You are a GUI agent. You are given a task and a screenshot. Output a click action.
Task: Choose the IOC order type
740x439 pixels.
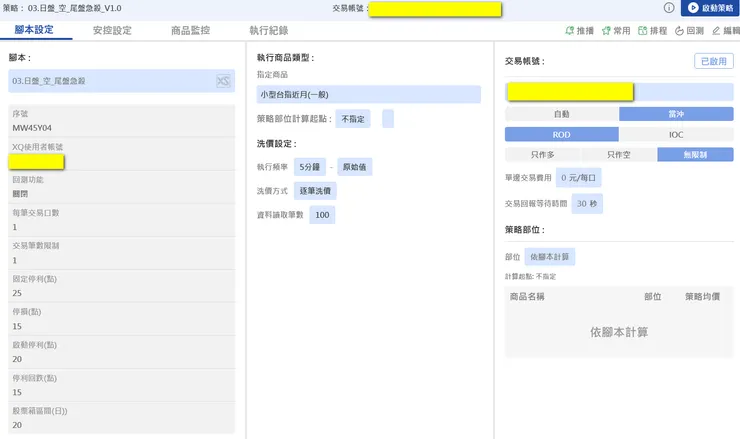(676, 135)
